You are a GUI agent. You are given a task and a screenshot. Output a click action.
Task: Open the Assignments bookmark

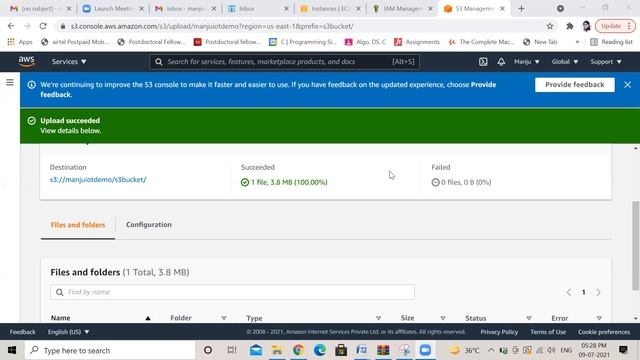point(417,42)
